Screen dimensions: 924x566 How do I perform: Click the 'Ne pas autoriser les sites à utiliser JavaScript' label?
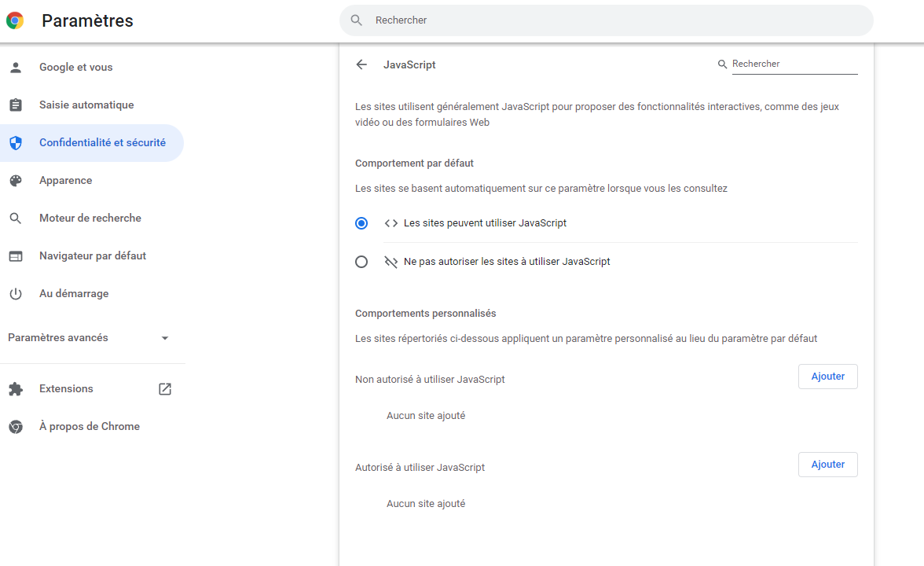click(x=507, y=262)
